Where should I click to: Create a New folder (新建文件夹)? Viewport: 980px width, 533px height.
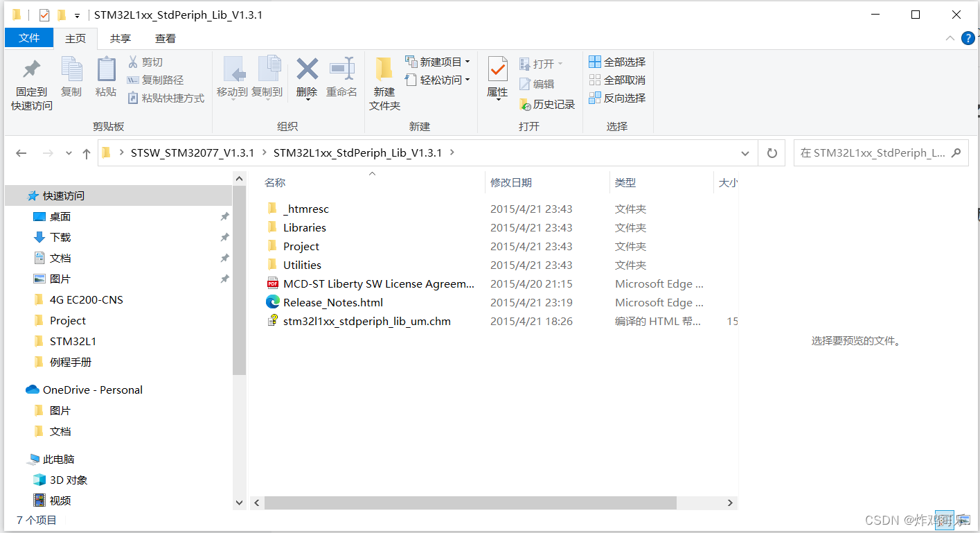coord(384,83)
